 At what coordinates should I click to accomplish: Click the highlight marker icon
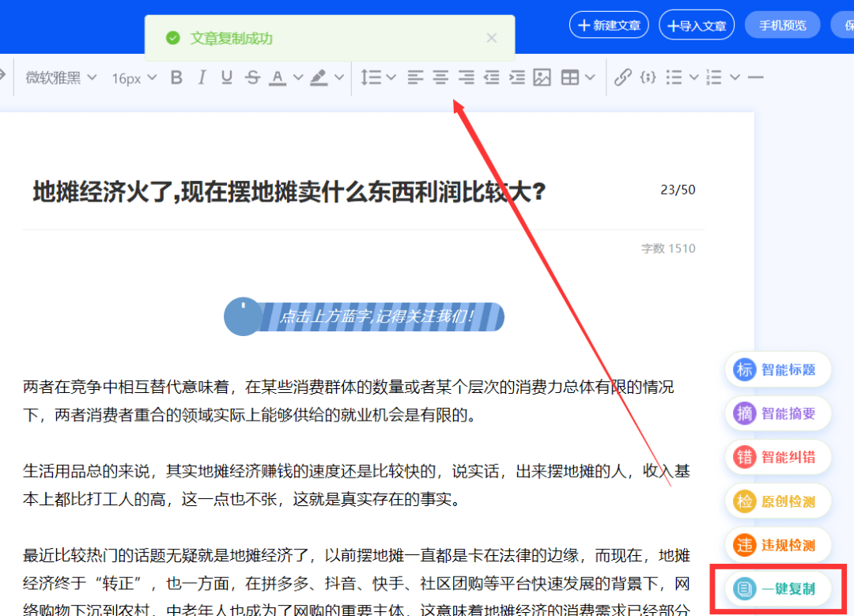coord(319,77)
